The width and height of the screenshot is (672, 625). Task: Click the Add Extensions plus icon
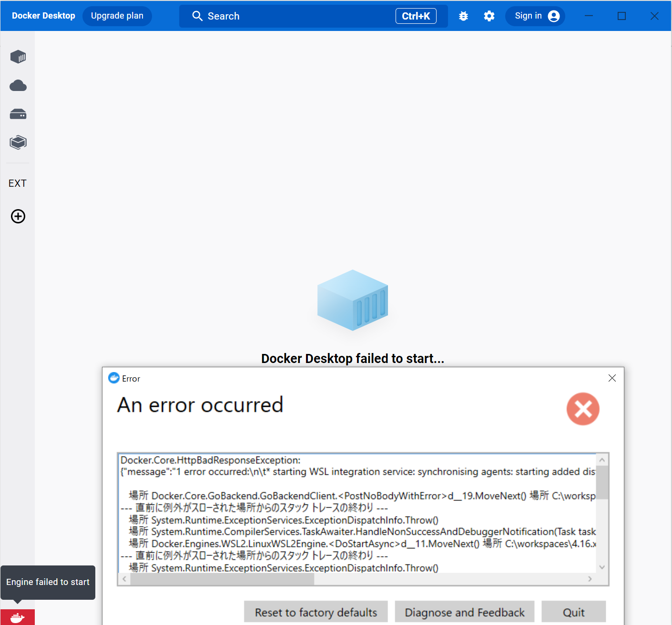(18, 216)
